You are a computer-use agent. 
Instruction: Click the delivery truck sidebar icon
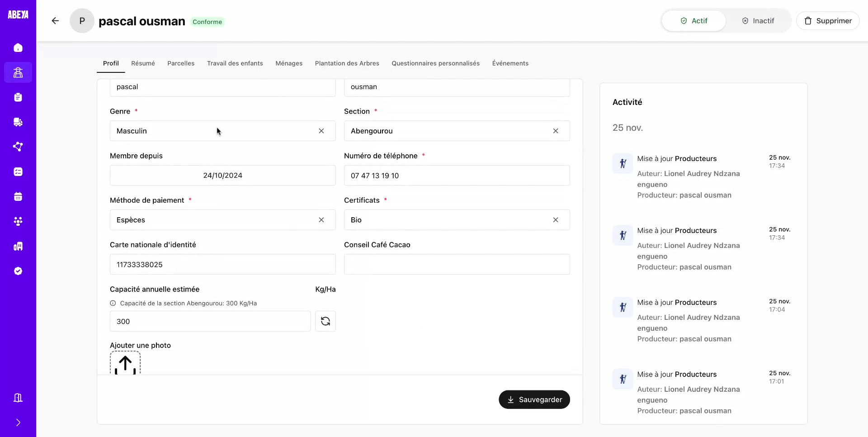coord(18,122)
